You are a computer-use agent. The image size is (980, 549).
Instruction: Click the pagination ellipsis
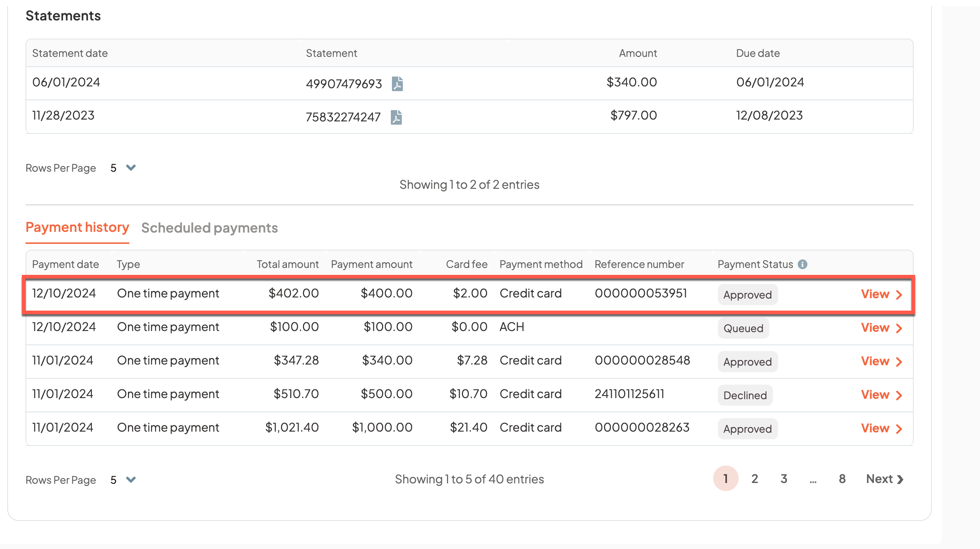813,480
